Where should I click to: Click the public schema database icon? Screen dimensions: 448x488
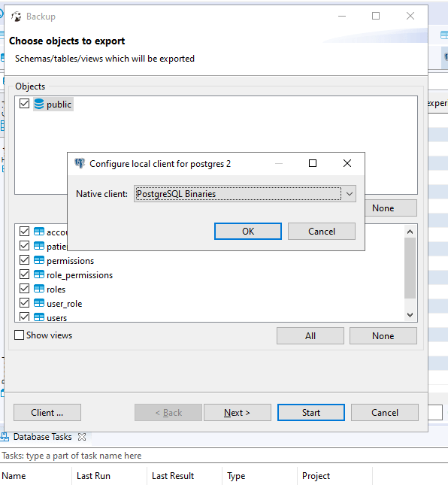click(x=39, y=104)
